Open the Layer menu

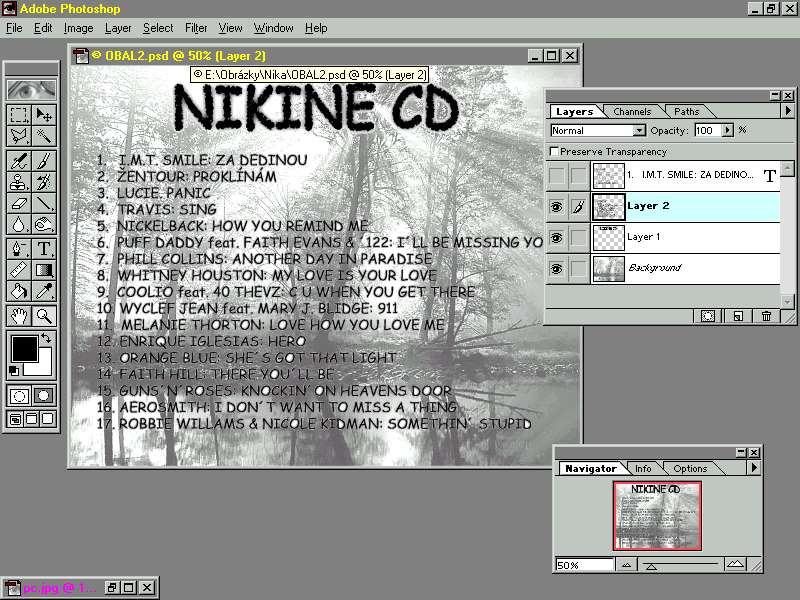click(x=118, y=28)
